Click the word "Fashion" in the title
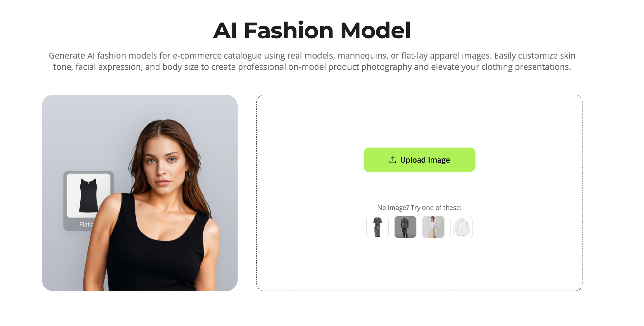The width and height of the screenshot is (644, 326). 288,31
